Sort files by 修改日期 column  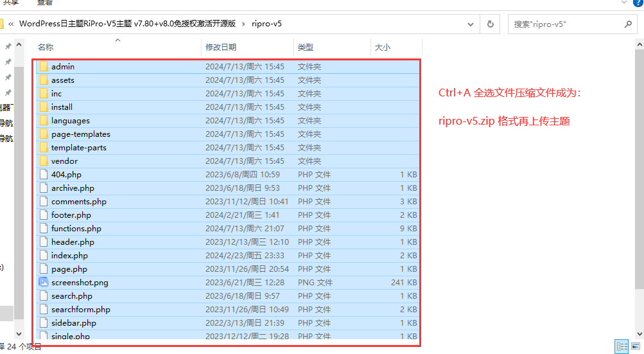pyautogui.click(x=221, y=47)
